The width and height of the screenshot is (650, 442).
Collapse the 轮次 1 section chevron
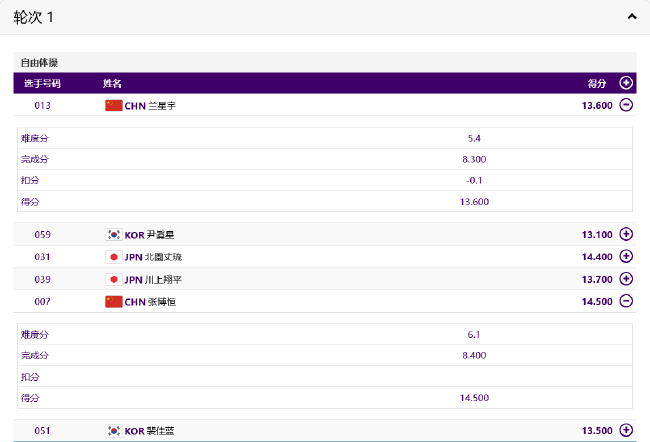click(632, 17)
